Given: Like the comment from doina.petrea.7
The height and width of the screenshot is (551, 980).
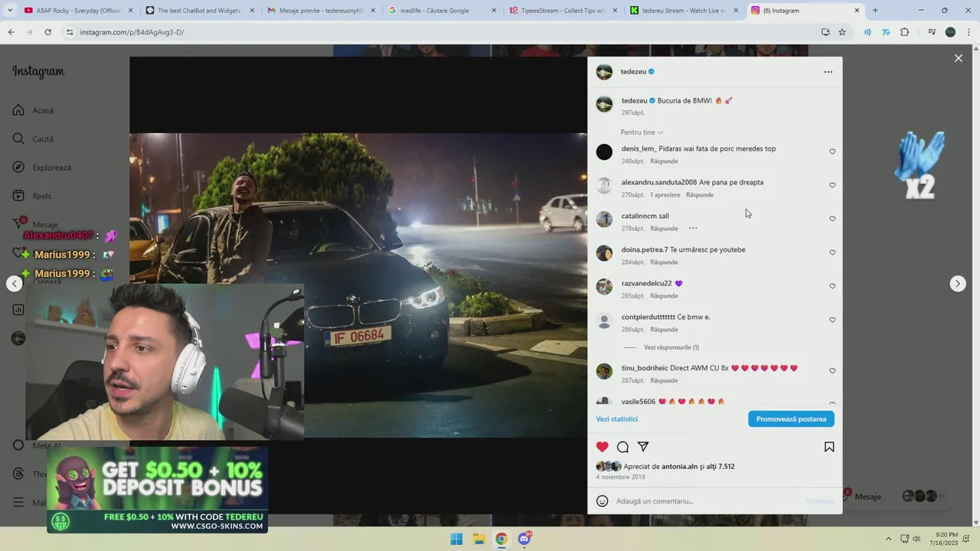Looking at the screenshot, I should (x=832, y=253).
